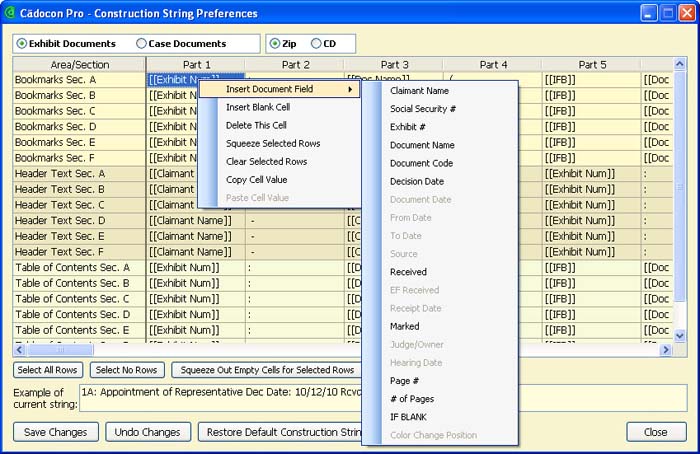Click the horizontal scrollbar left arrow

pos(20,350)
